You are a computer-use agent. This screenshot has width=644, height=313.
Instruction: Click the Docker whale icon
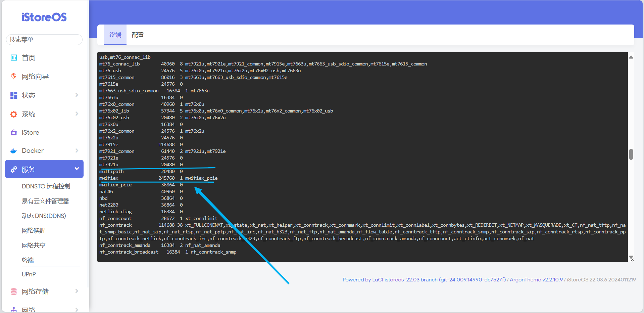[x=14, y=151]
